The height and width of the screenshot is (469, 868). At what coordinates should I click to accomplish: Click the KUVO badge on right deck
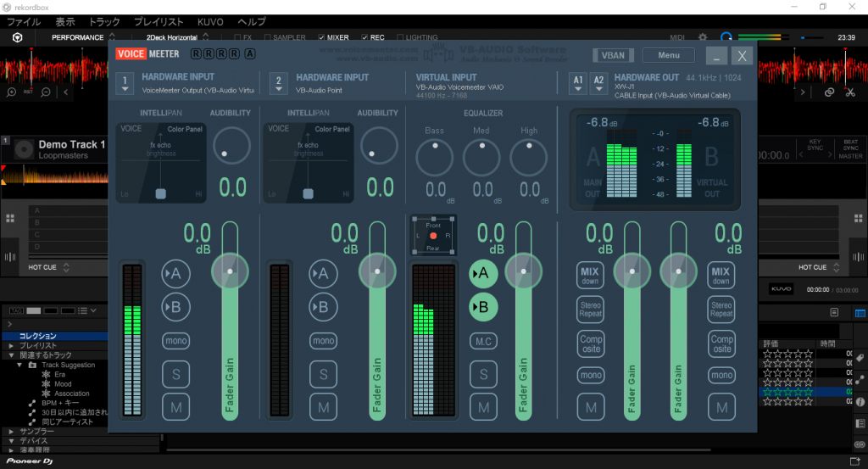coord(781,289)
